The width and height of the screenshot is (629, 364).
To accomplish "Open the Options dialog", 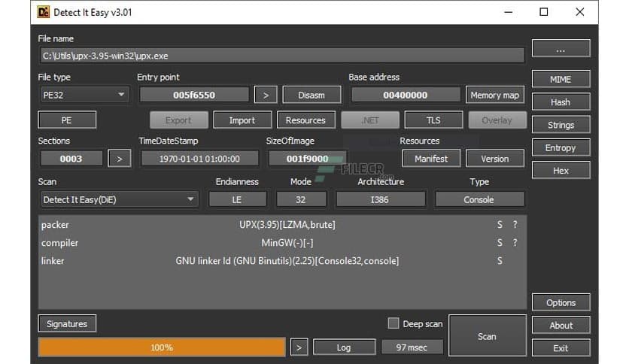I will click(x=561, y=302).
